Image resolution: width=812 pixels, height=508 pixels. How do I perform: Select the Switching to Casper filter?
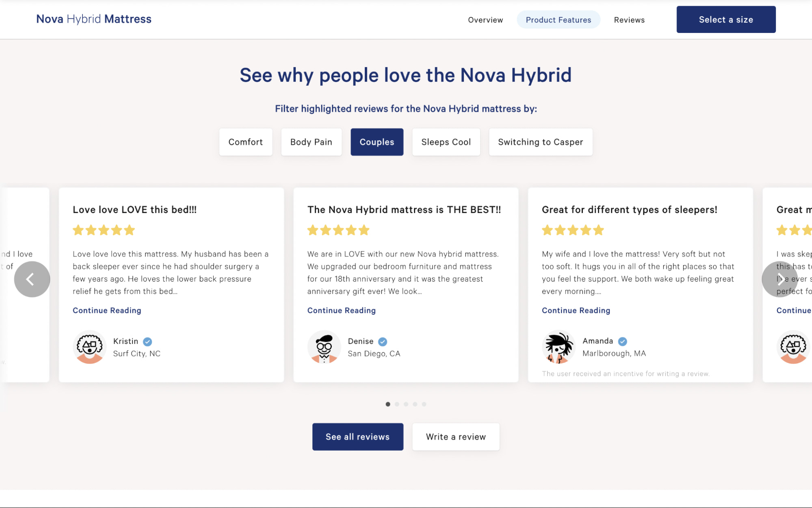click(x=540, y=142)
